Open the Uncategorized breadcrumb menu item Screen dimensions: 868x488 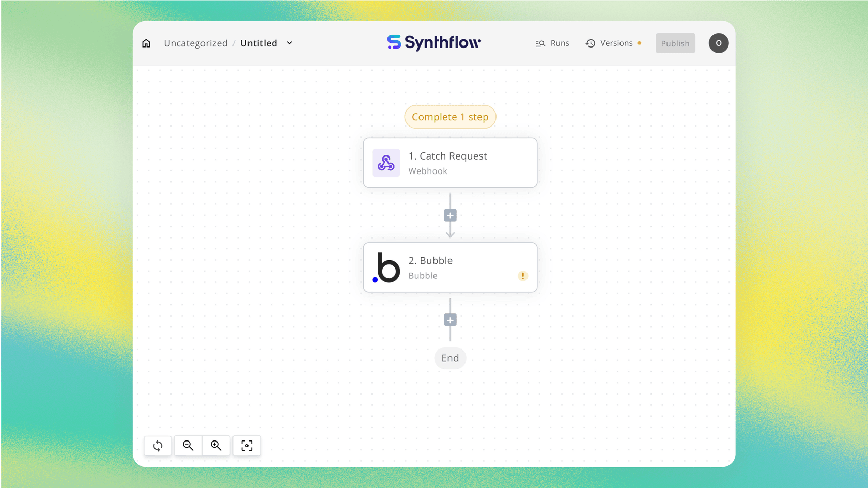195,43
